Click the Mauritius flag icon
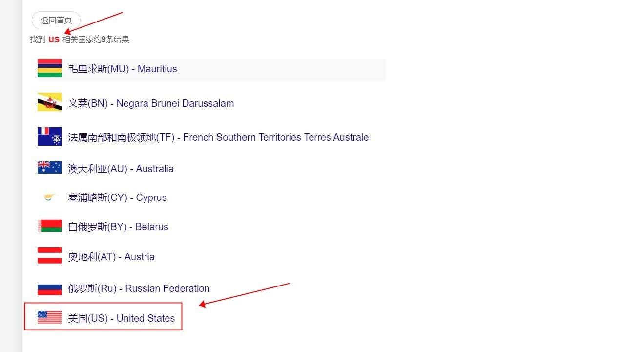 (50, 68)
